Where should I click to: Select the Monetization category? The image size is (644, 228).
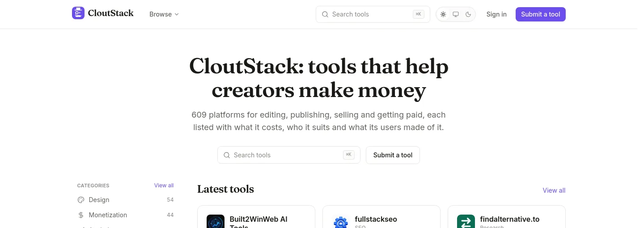point(125,215)
